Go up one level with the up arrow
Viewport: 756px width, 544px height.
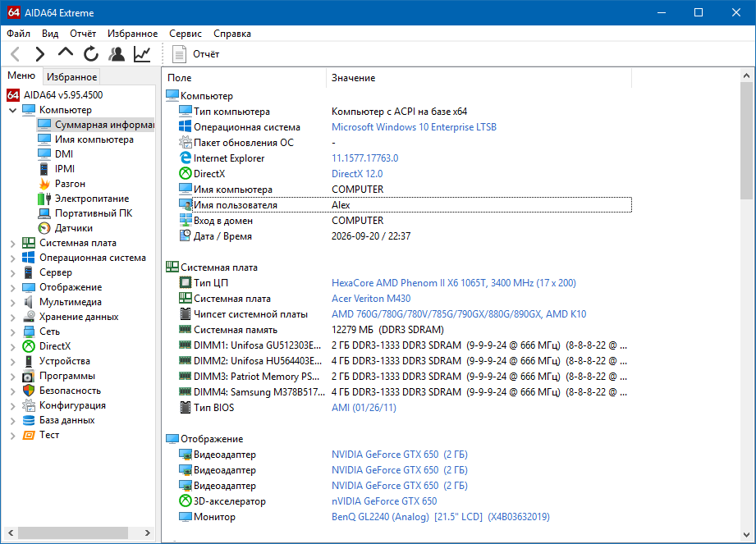pyautogui.click(x=65, y=53)
